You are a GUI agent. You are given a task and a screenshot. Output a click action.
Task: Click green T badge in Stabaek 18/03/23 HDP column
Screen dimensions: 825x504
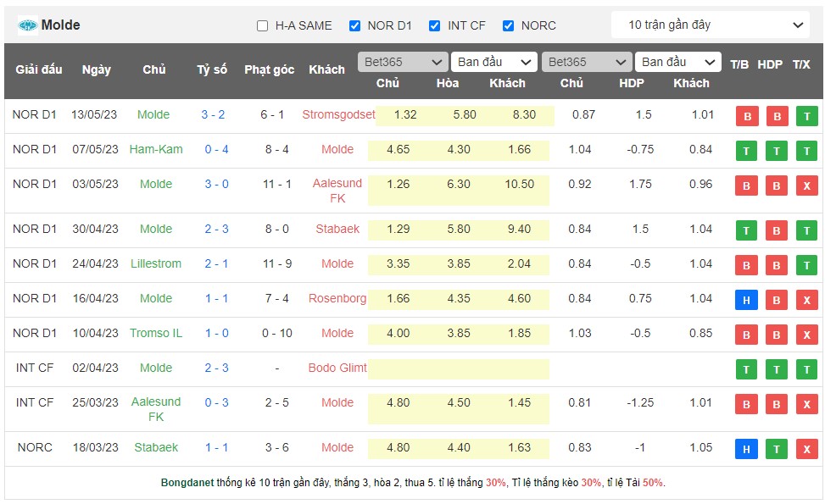(777, 449)
